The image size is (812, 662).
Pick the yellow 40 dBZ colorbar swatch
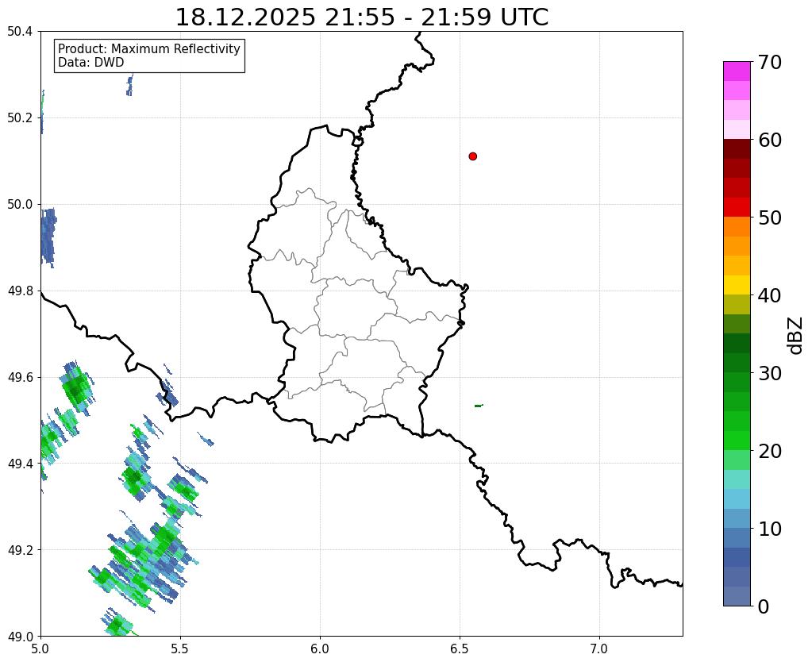click(x=737, y=285)
